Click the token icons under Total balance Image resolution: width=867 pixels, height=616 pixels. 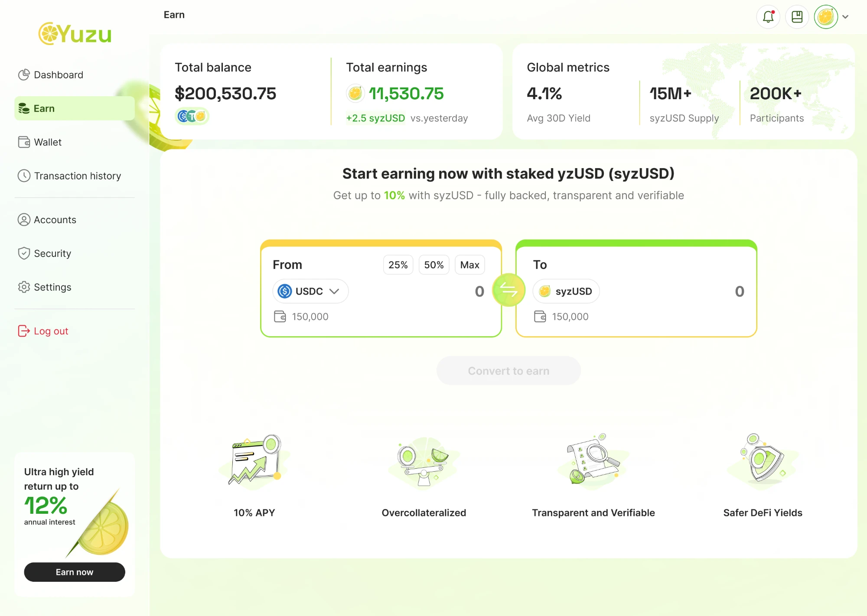(x=192, y=116)
